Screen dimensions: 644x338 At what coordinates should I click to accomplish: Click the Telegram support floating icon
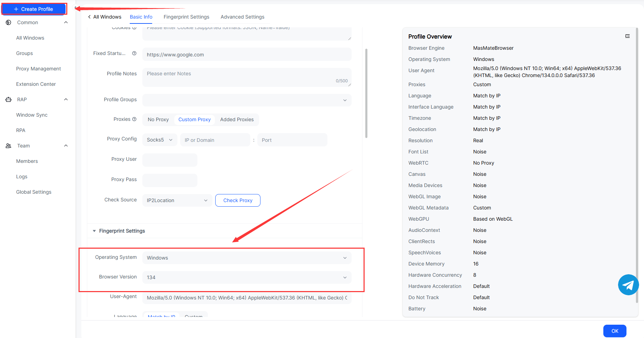click(628, 285)
